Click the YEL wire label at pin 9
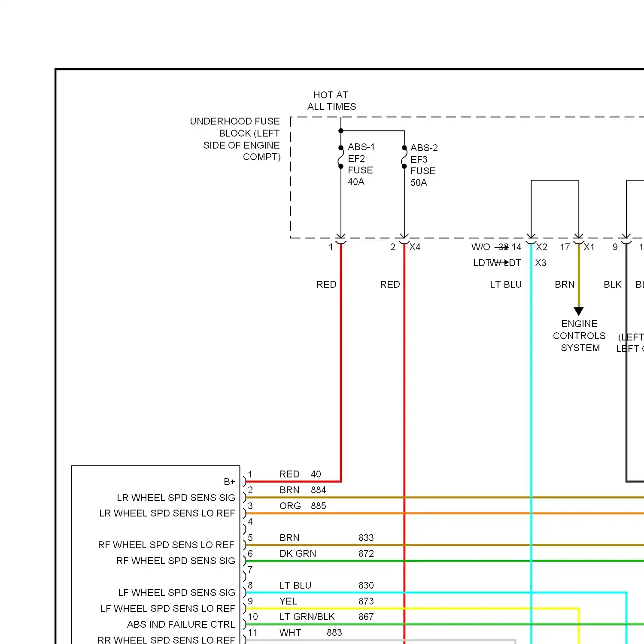Image resolution: width=644 pixels, height=644 pixels. point(288,601)
